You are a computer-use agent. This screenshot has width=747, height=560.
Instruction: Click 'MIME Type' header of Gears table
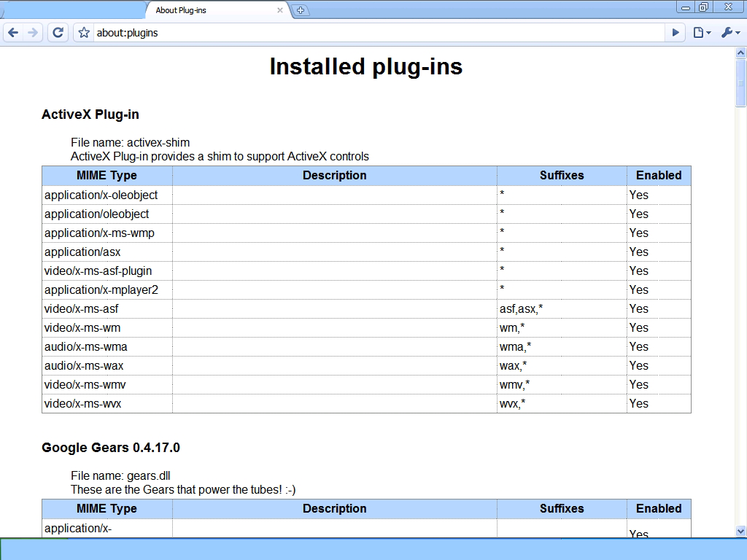(107, 508)
